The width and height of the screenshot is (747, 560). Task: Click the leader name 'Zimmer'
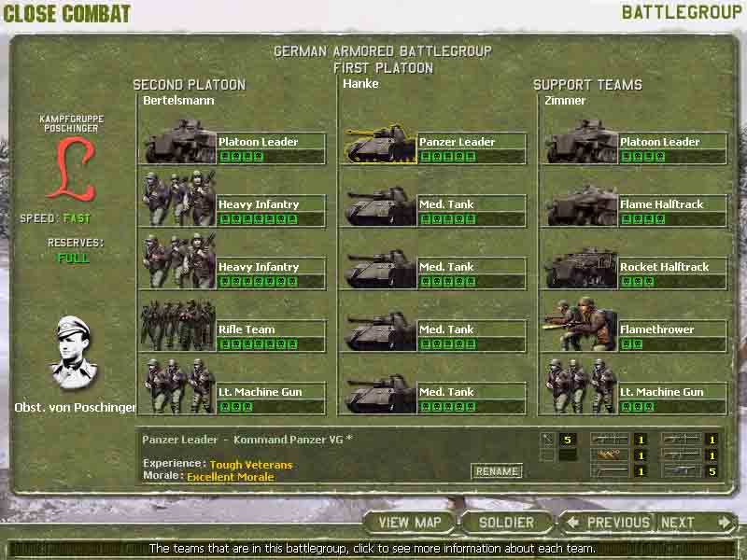pos(565,101)
